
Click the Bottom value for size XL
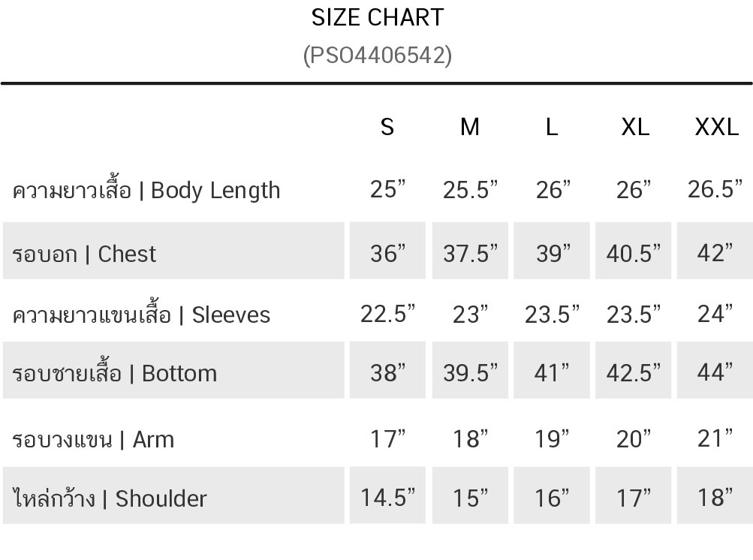pyautogui.click(x=634, y=372)
